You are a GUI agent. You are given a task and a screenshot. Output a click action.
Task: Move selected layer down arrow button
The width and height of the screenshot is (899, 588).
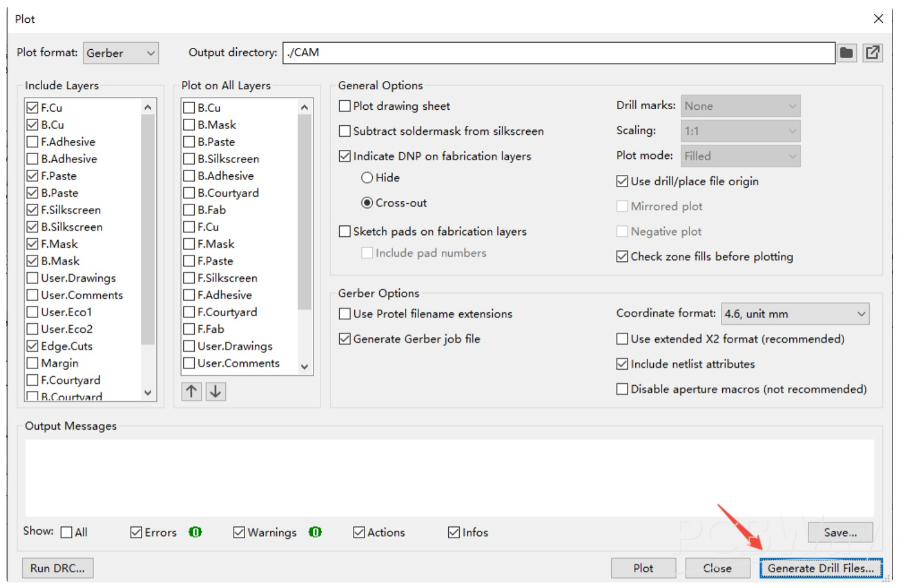[216, 391]
